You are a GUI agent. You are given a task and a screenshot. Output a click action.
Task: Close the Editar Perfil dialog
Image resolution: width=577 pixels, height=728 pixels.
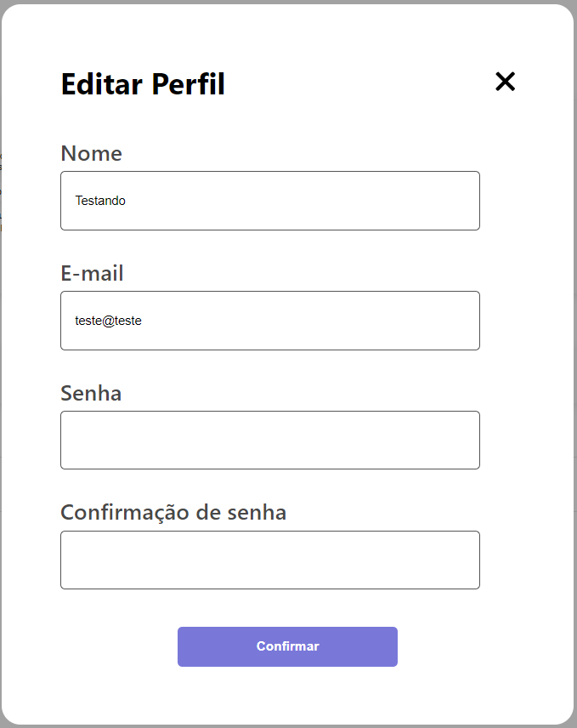(x=505, y=82)
